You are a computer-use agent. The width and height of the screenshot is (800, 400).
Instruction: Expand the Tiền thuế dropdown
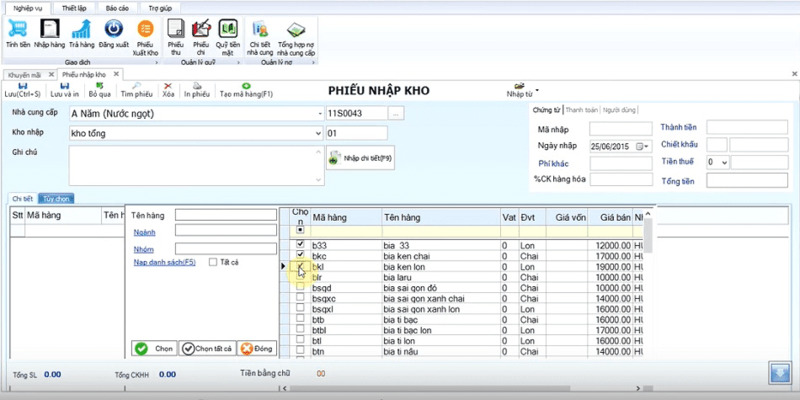(724, 162)
